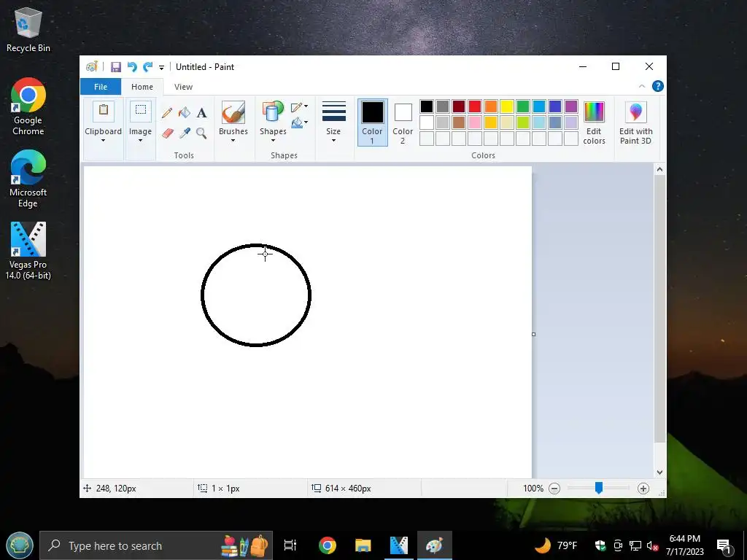The height and width of the screenshot is (560, 747).
Task: Switch to the View tab
Action: (x=183, y=87)
